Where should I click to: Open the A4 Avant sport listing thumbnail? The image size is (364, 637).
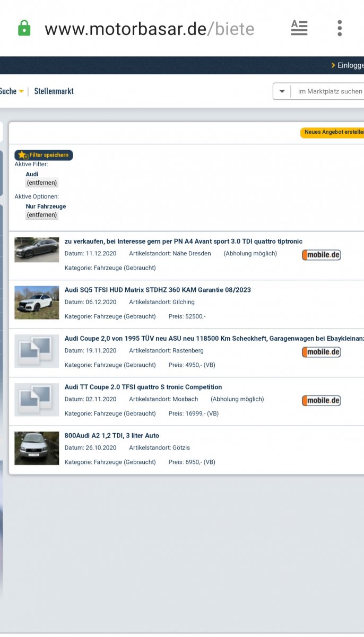[x=37, y=249]
